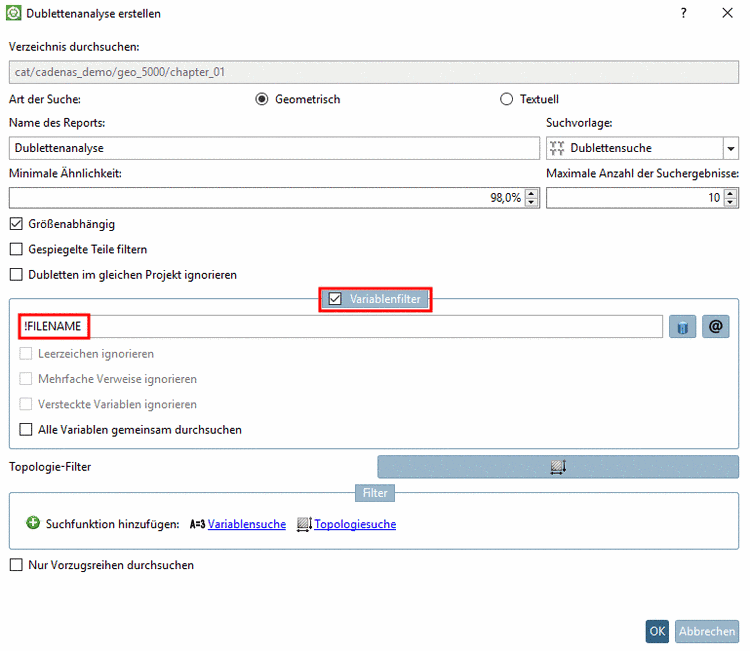Click the A=3 icon beside Variablensuche
This screenshot has height=651, width=750.
pyautogui.click(x=197, y=524)
